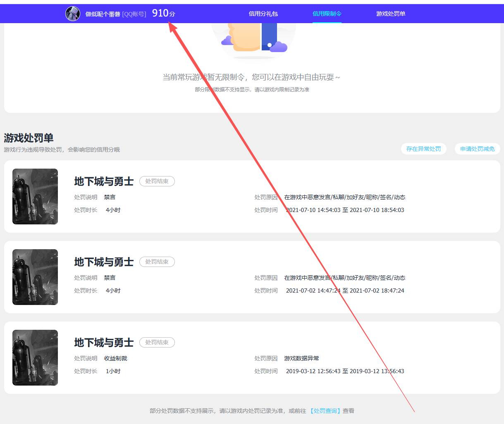Click the 910分 credit score
The width and height of the screenshot is (504, 424).
pos(163,13)
